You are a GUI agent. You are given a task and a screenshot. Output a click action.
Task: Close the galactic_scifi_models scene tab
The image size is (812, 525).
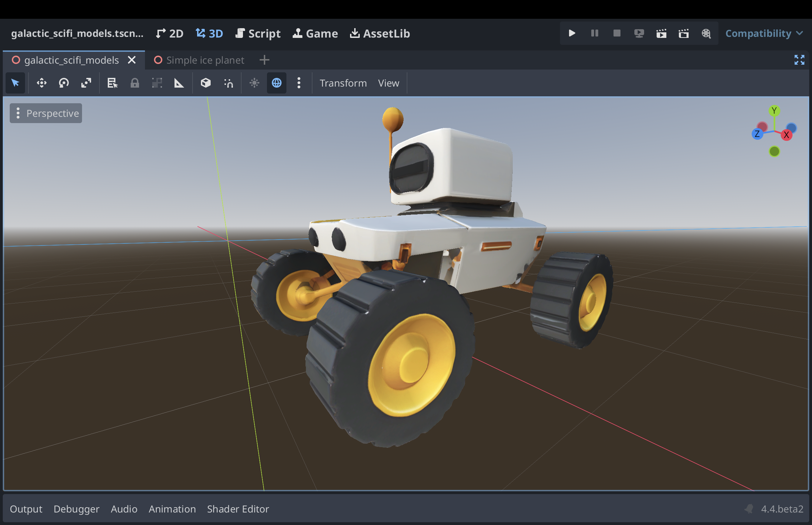click(132, 60)
